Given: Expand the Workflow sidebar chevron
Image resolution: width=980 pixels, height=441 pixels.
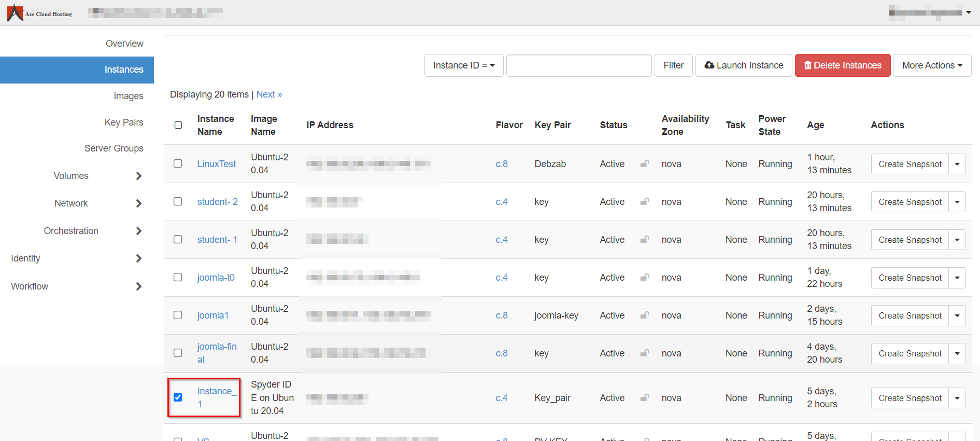Looking at the screenshot, I should (138, 286).
